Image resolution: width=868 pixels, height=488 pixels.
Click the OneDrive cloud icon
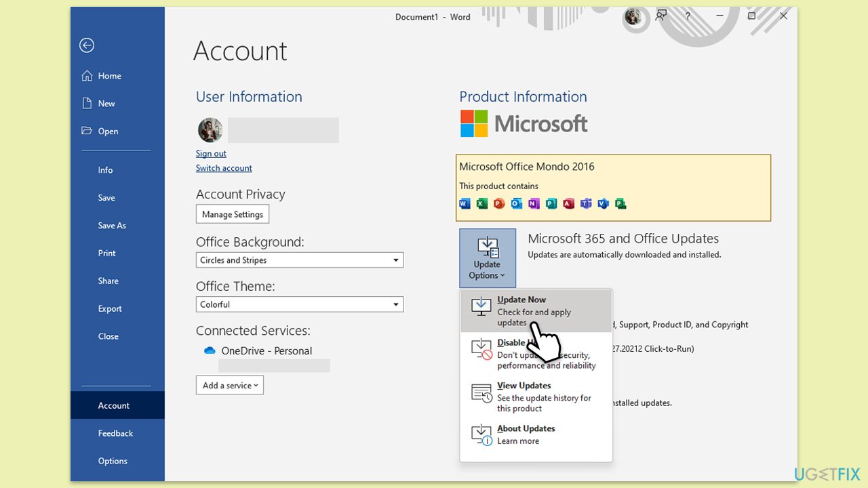coord(210,351)
